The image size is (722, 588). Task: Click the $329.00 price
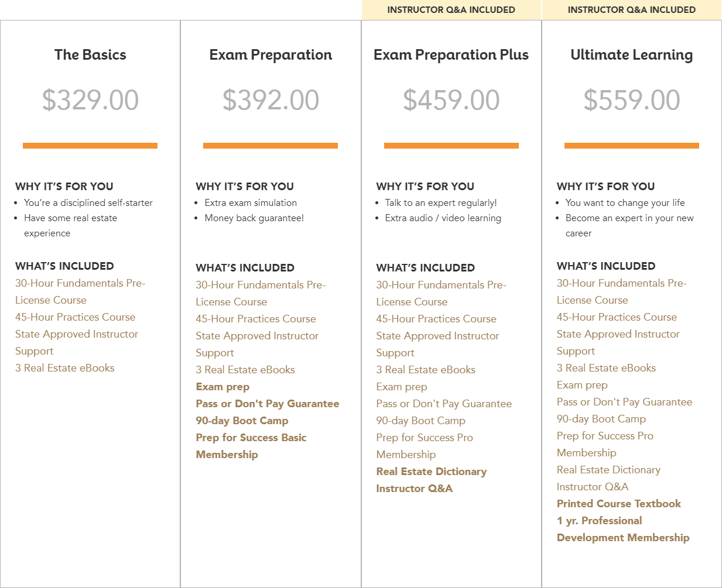point(90,100)
